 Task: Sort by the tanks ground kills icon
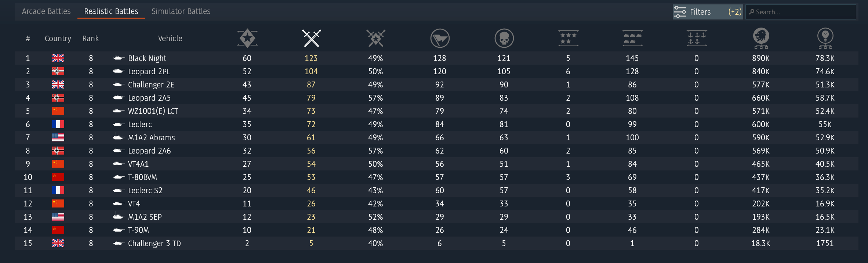632,38
